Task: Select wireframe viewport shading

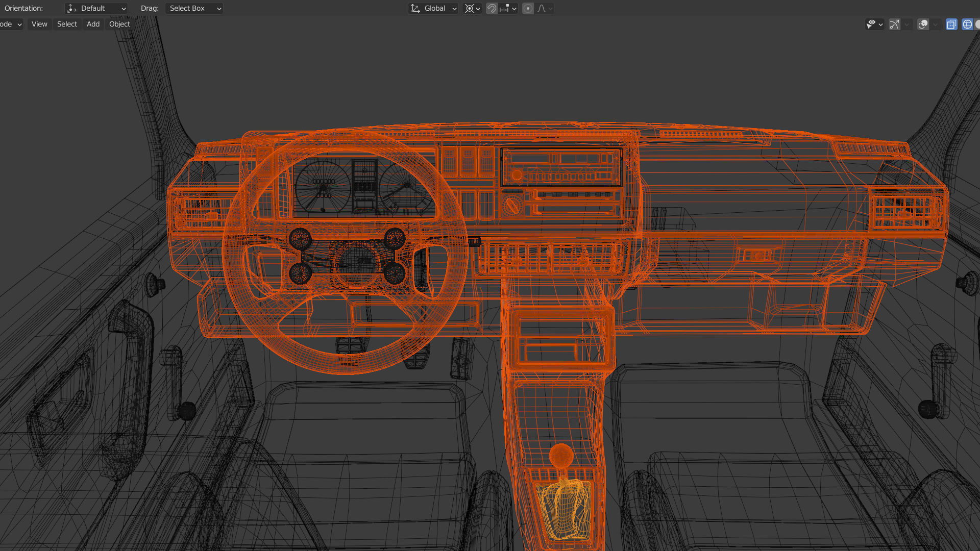Action: 967,24
